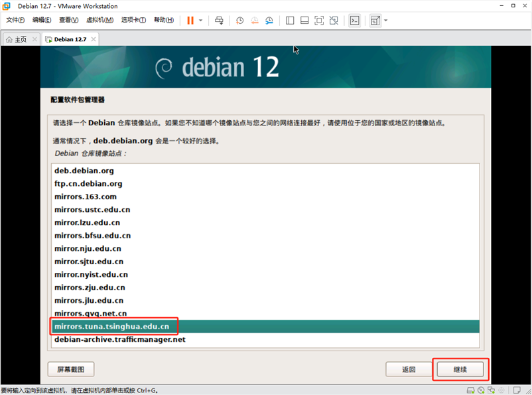Select mirror.sjtu.edu.cn mirror
Image resolution: width=532 pixels, height=395 pixels.
click(265, 261)
